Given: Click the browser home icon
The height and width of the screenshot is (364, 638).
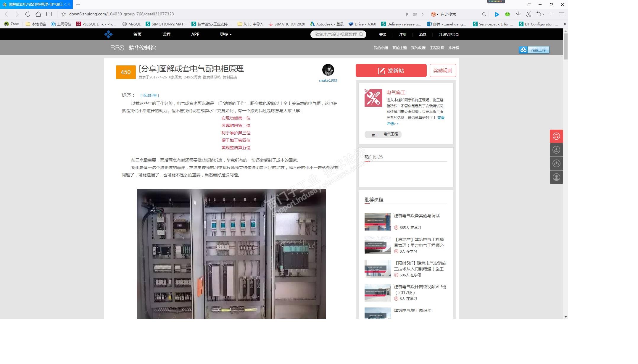Looking at the screenshot, I should coord(38,14).
